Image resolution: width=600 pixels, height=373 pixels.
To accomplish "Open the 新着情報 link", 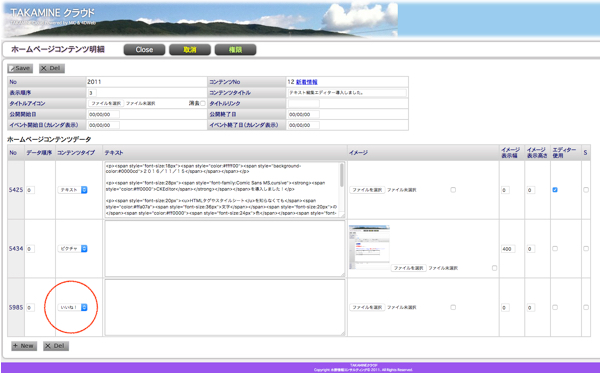I will click(307, 82).
